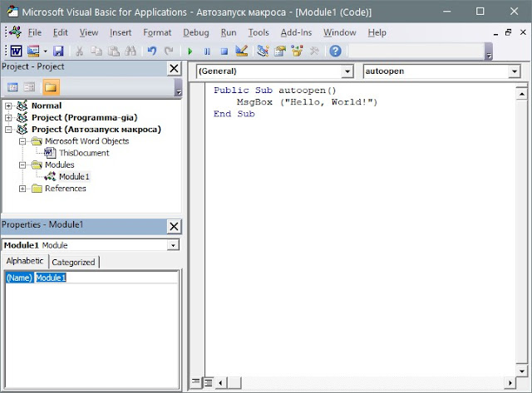Click the View Microsoft Word icon
Viewport: 532px width, 393px height.
pyautogui.click(x=16, y=52)
